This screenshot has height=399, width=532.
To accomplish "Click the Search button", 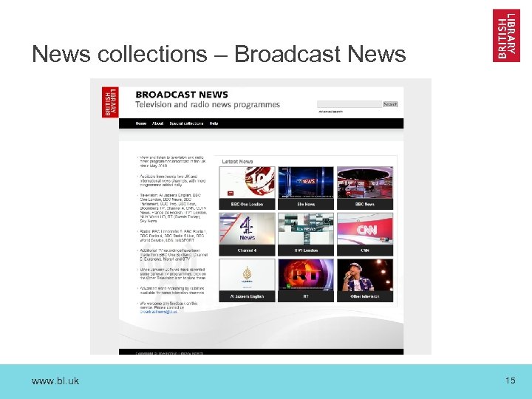I will click(x=390, y=104).
